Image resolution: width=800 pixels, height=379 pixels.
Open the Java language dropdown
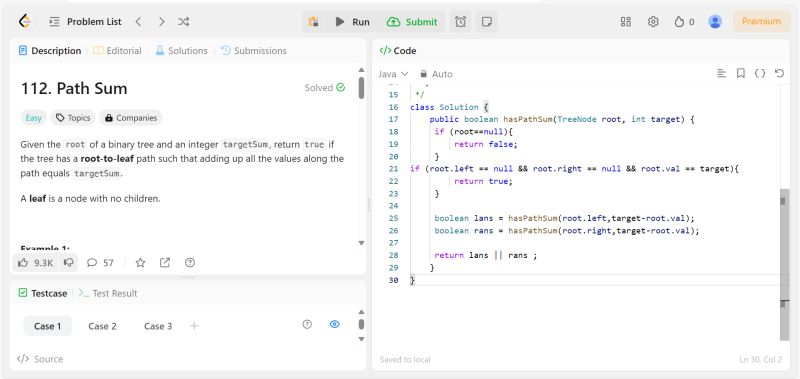tap(393, 74)
